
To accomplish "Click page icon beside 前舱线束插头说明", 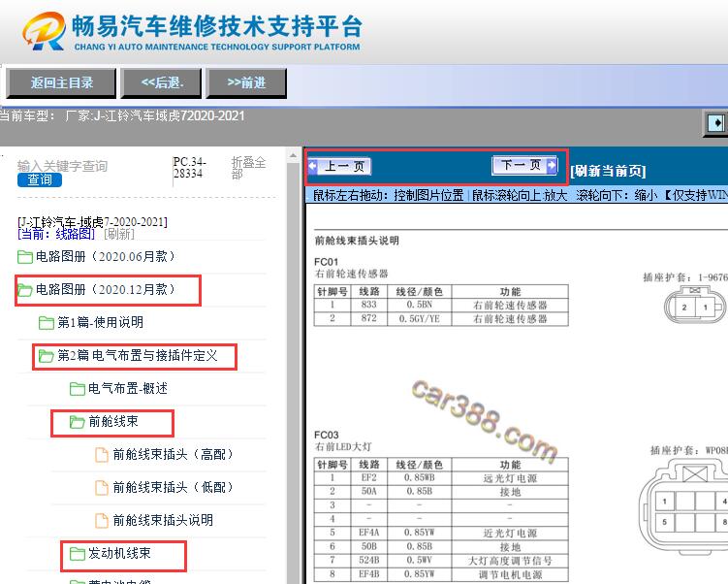I will coord(102,521).
